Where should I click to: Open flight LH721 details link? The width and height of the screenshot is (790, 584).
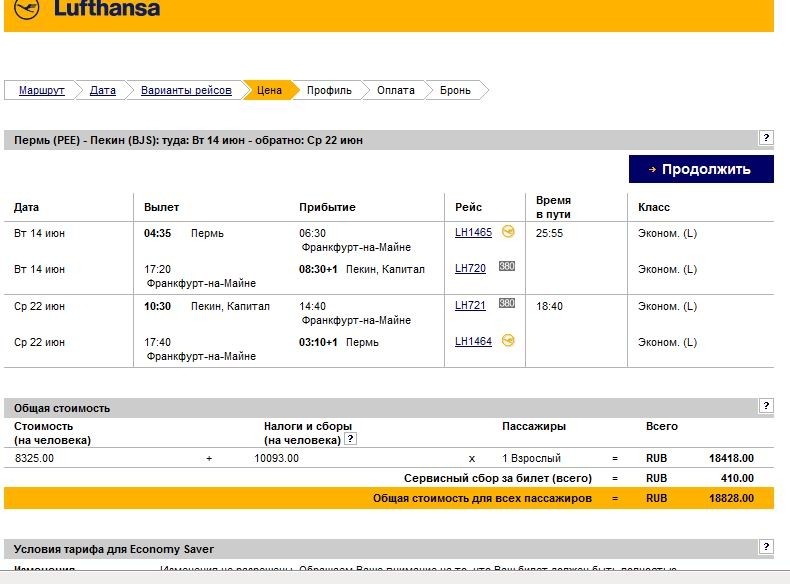(470, 305)
